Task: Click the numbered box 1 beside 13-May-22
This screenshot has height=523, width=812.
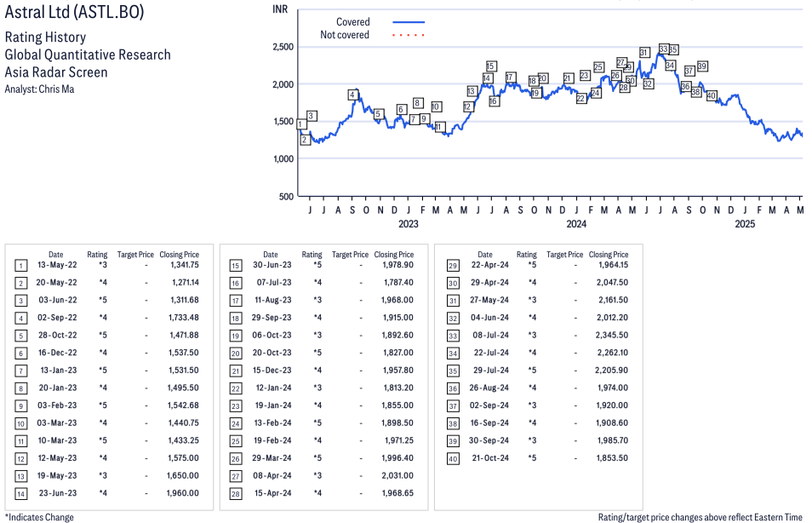Action: (20, 266)
